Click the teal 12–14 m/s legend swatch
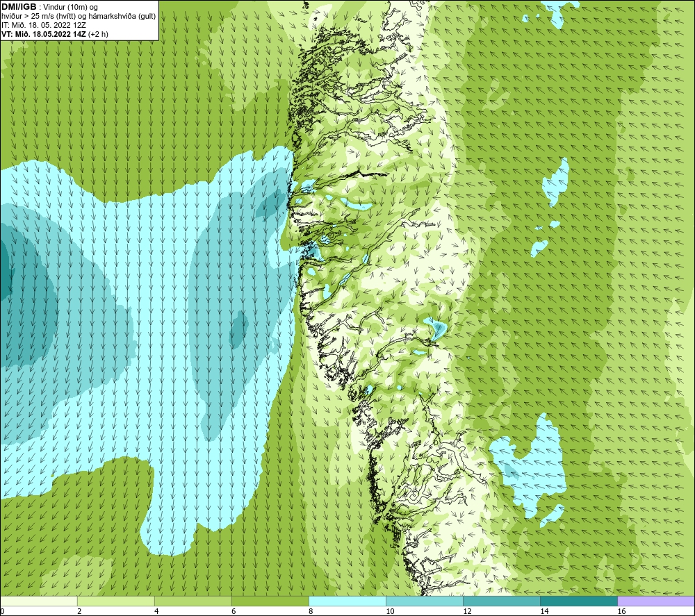Image resolution: width=695 pixels, height=616 pixels. (502, 601)
